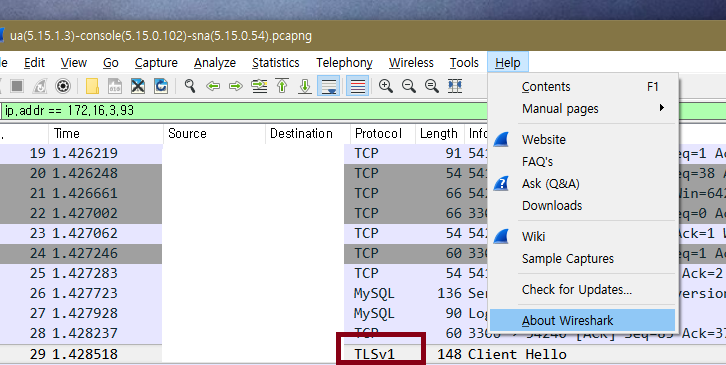The width and height of the screenshot is (726, 365).
Task: Sort by the Length column header
Action: pyautogui.click(x=440, y=134)
